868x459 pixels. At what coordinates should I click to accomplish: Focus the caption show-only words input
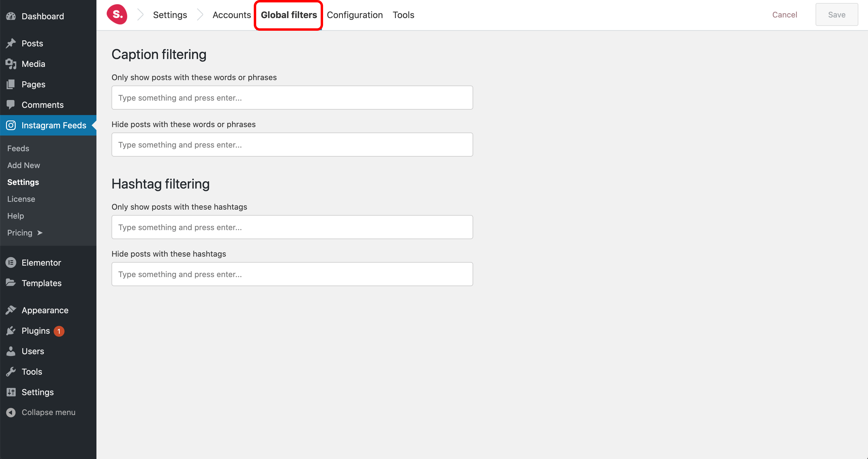click(292, 98)
